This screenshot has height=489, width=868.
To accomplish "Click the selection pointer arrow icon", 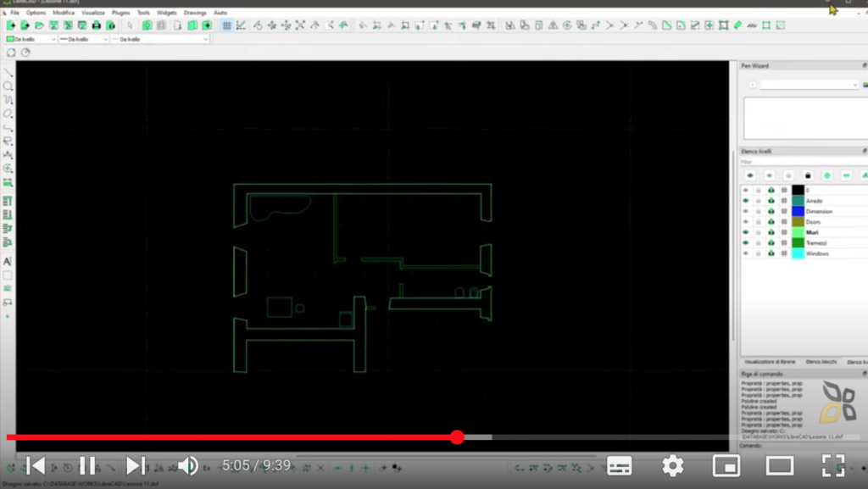I will click(130, 25).
